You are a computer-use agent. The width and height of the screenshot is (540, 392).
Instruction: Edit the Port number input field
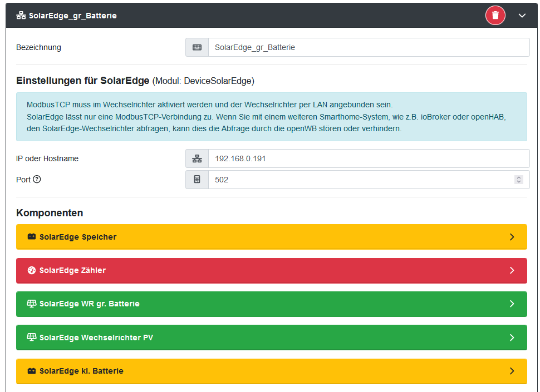pyautogui.click(x=369, y=180)
